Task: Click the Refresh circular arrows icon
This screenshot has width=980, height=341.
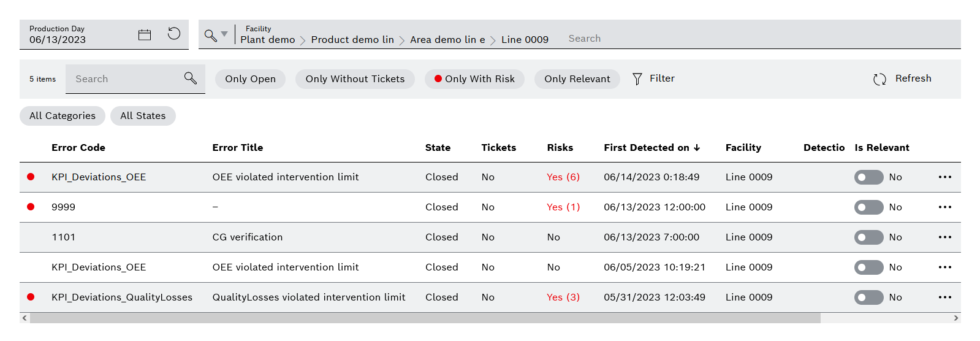Action: (x=879, y=79)
